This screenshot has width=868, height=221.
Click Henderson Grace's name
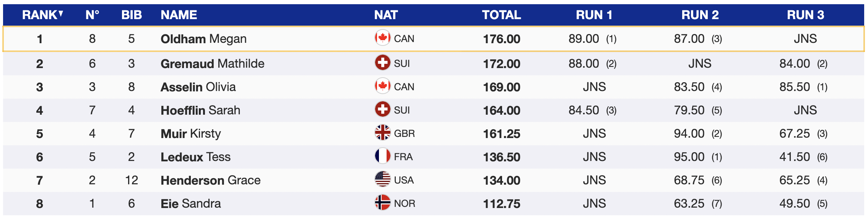[x=210, y=180]
